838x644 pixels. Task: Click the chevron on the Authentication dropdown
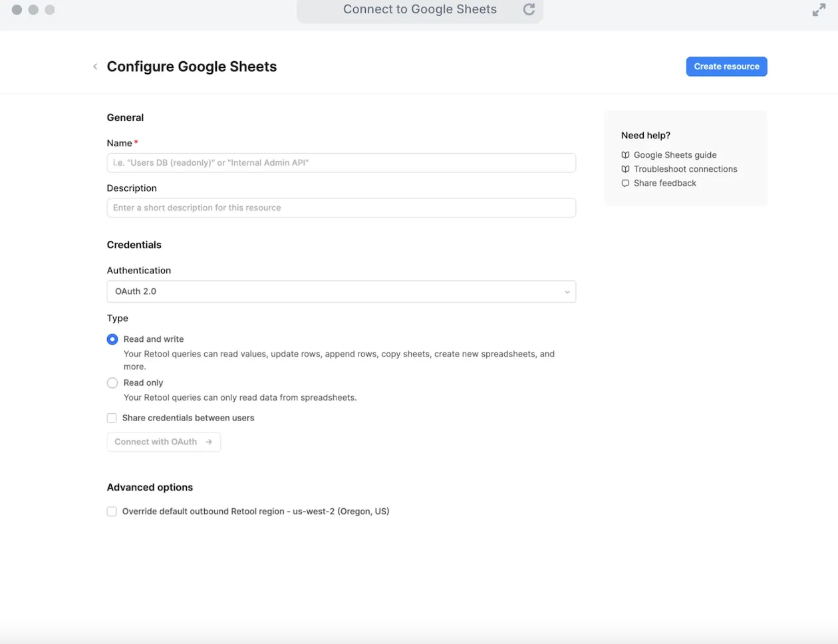567,292
